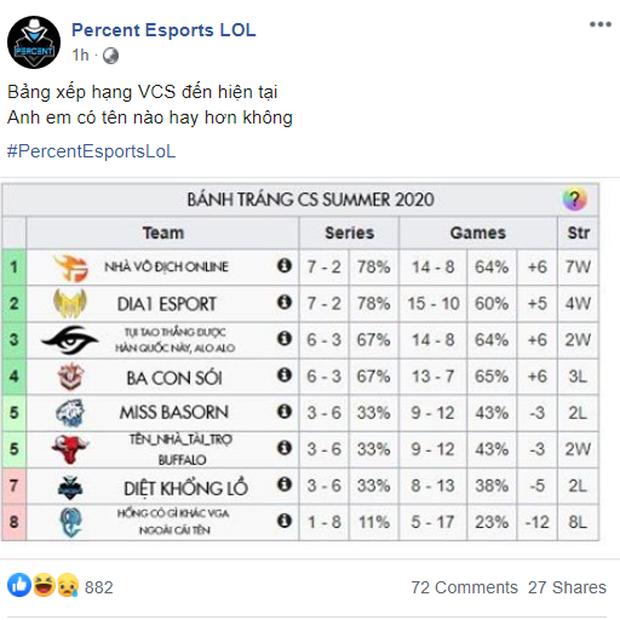Screen dimensions: 620x620
Task: Click the Team Secret eye logo
Action: pyautogui.click(x=70, y=340)
